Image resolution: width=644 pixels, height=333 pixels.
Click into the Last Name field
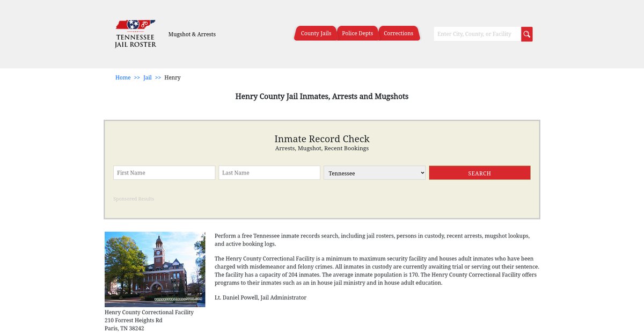coord(269,173)
